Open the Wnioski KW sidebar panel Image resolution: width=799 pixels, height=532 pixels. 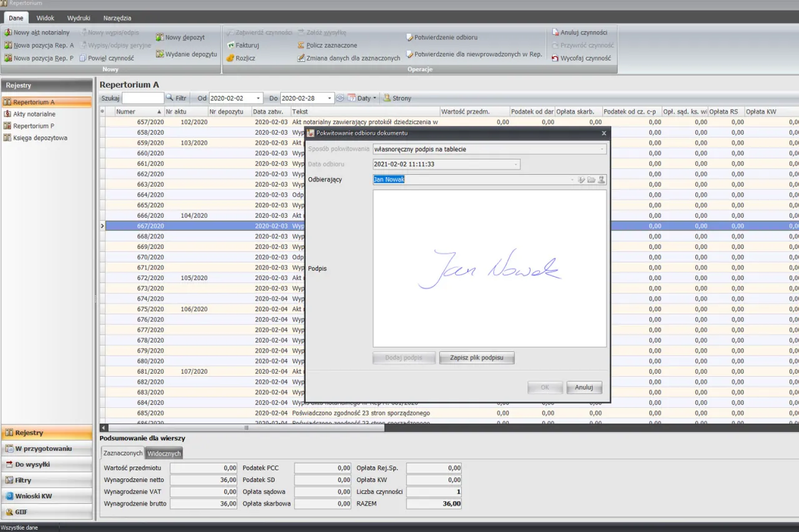click(34, 496)
